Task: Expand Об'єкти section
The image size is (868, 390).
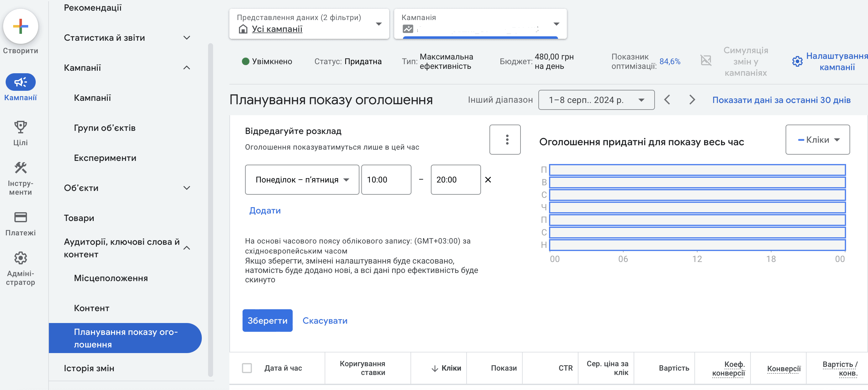Action: click(187, 188)
